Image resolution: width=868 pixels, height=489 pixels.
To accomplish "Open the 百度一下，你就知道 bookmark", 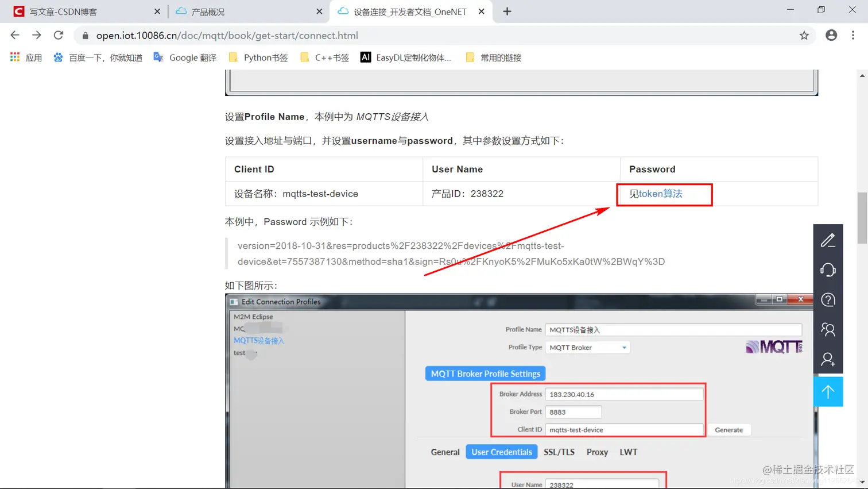I will (98, 57).
